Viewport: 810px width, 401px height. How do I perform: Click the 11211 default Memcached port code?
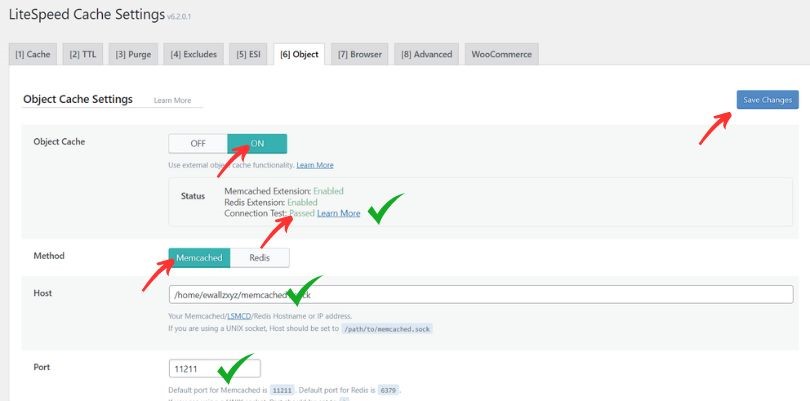click(283, 390)
